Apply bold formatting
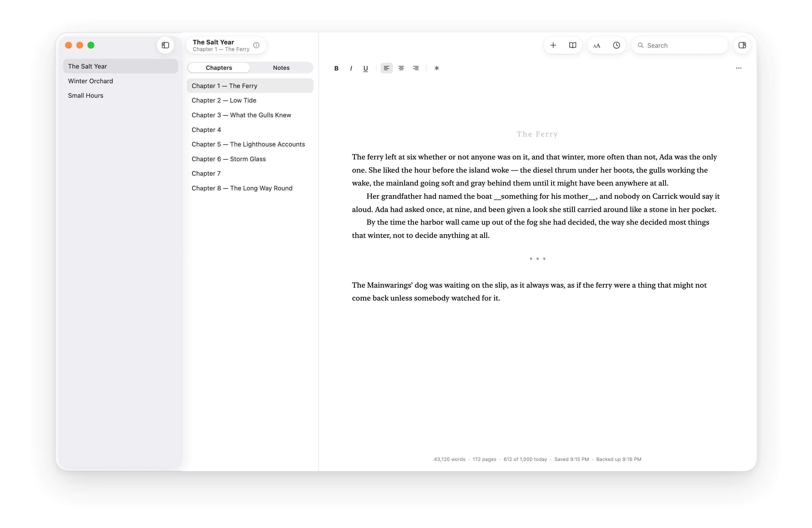The width and height of the screenshot is (812, 528). [336, 68]
